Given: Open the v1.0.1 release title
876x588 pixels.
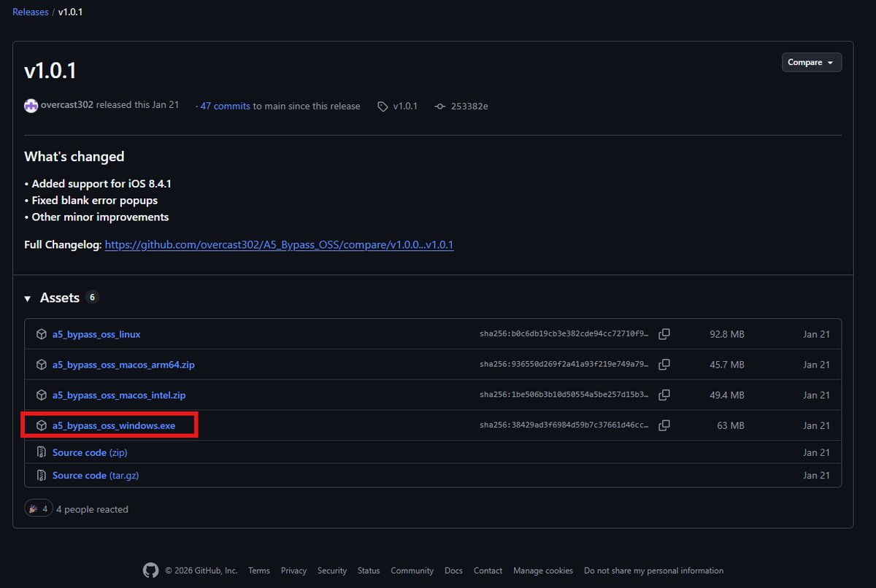Looking at the screenshot, I should (50, 71).
